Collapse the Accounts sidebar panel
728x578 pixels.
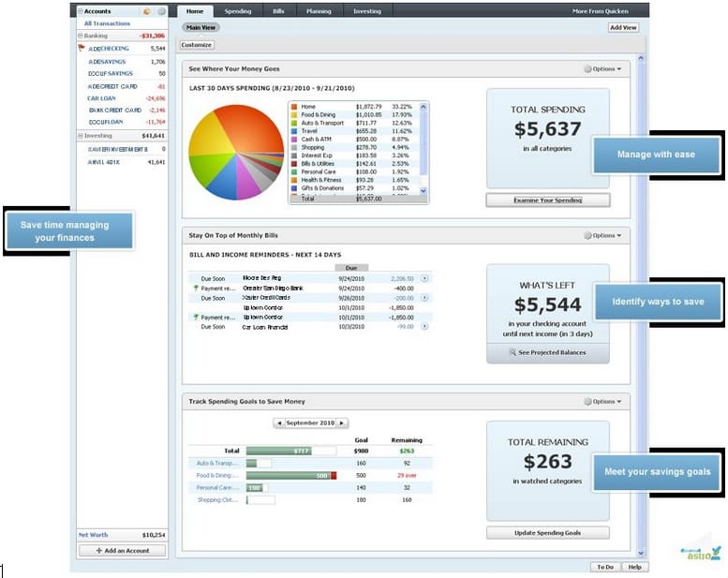[81, 11]
